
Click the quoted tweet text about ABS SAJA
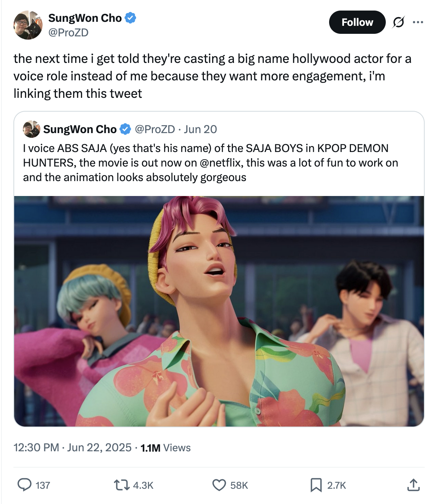210,163
